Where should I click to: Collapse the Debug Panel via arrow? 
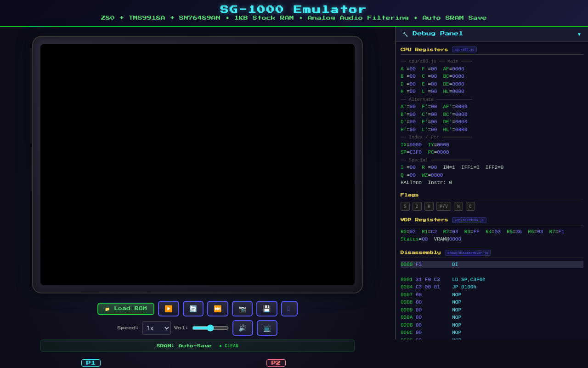click(579, 34)
